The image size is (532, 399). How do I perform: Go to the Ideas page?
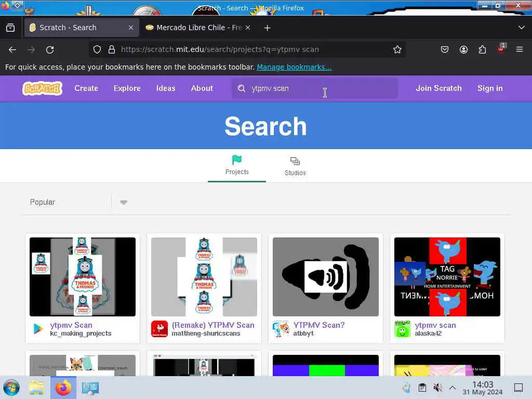pos(166,88)
